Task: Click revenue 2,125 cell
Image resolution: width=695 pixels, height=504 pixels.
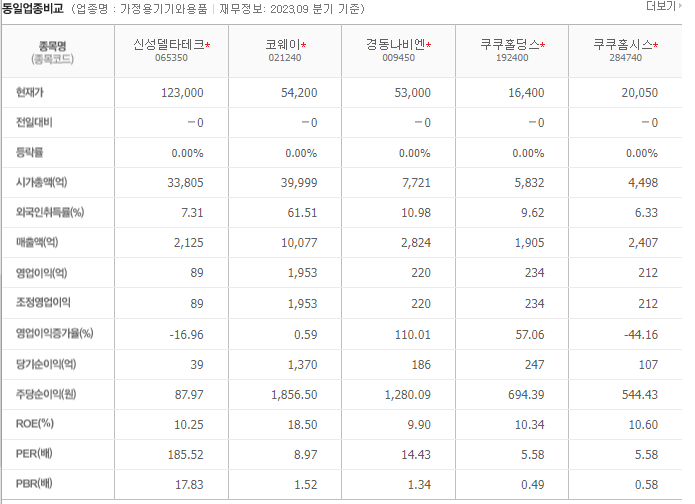Action: (x=188, y=243)
